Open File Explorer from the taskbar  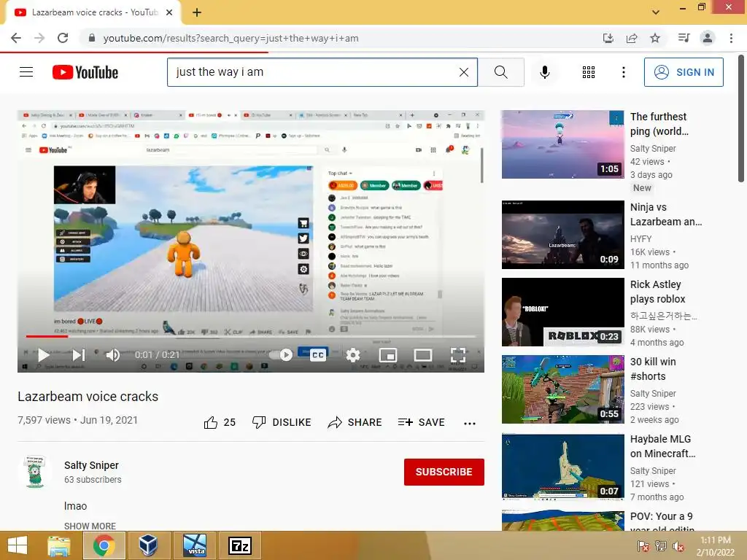pyautogui.click(x=59, y=545)
